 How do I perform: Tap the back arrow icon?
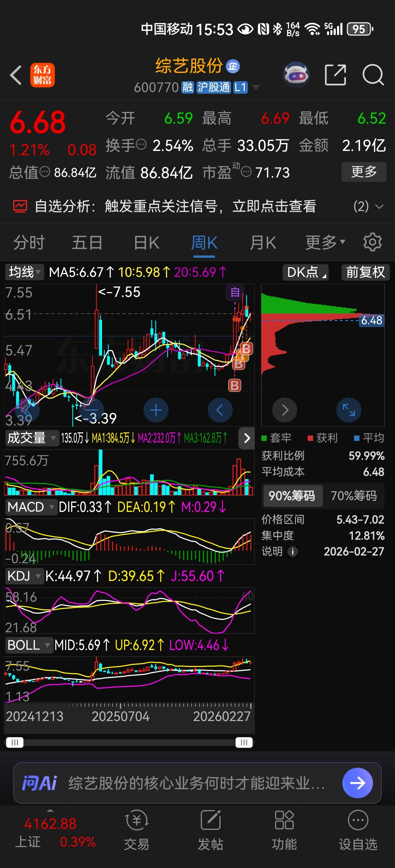pos(15,75)
